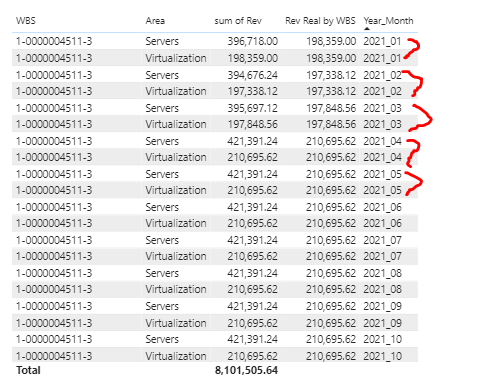484x391 pixels.
Task: Click the 2021_07 cell in the Virtualization row
Action: click(382, 256)
